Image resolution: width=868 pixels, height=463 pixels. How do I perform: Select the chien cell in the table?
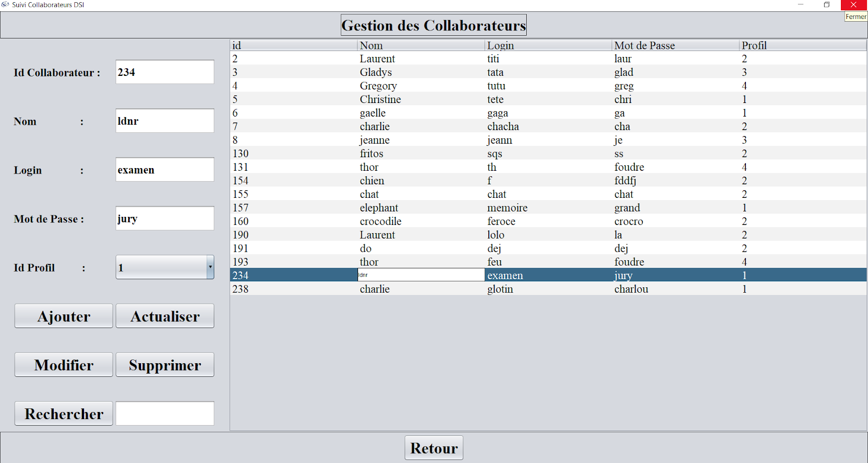coord(421,181)
